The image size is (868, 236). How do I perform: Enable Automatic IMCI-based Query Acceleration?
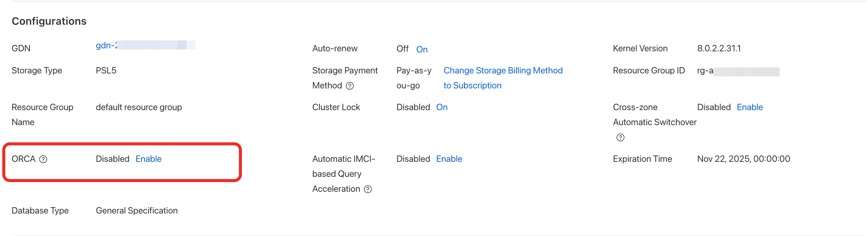[449, 159]
